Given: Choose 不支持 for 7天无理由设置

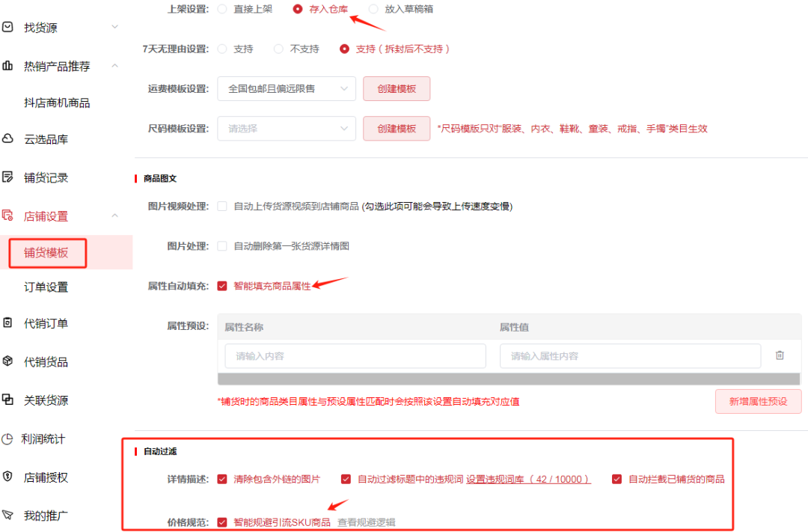Looking at the screenshot, I should (x=278, y=49).
